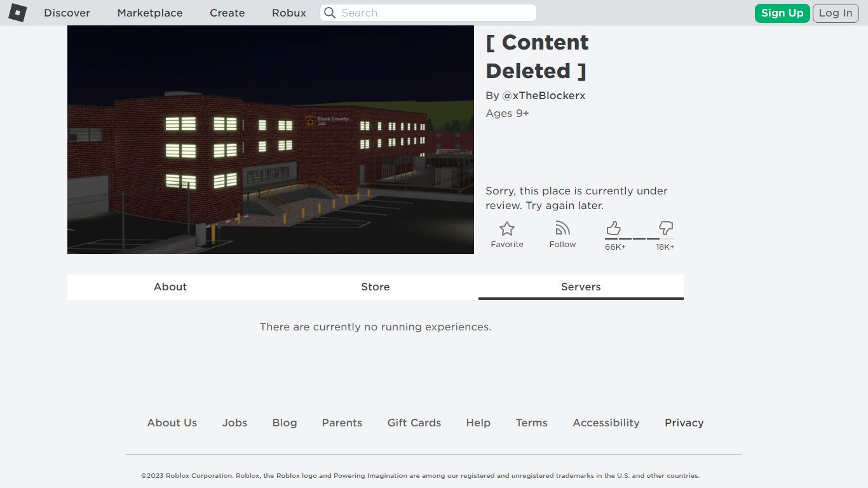
Task: Open the Discover menu
Action: (67, 13)
